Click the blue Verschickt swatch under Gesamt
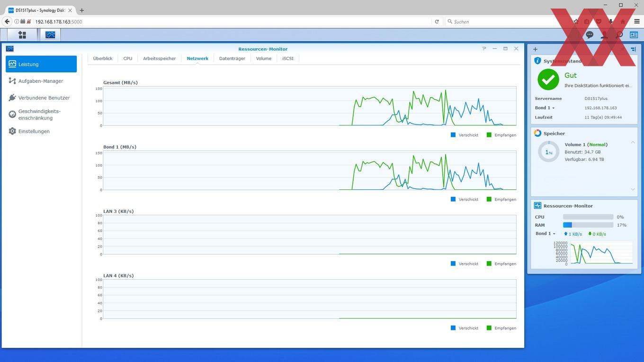Screen dimensions: 644x362 (x=453, y=135)
